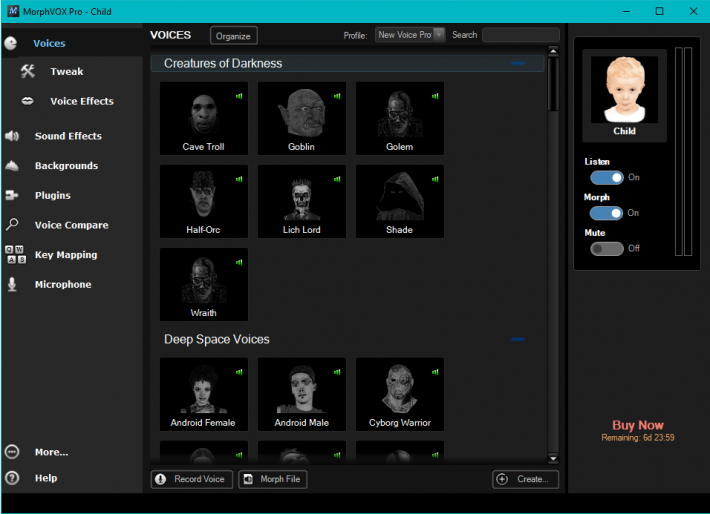Click the MorphVOX Pro title bar icon
This screenshot has width=710, height=514.
[13, 11]
